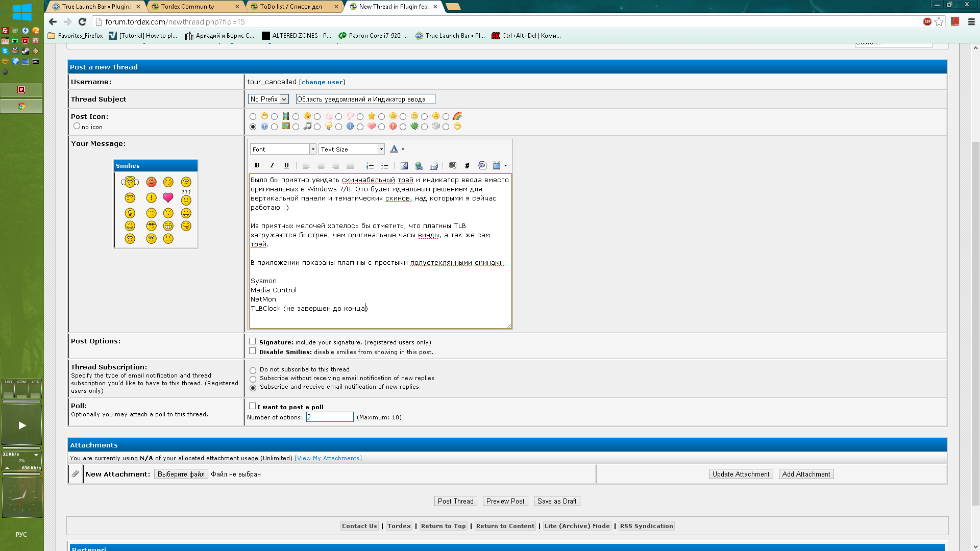Insert a hyperlink with globe icon
980x551 pixels.
(x=419, y=165)
